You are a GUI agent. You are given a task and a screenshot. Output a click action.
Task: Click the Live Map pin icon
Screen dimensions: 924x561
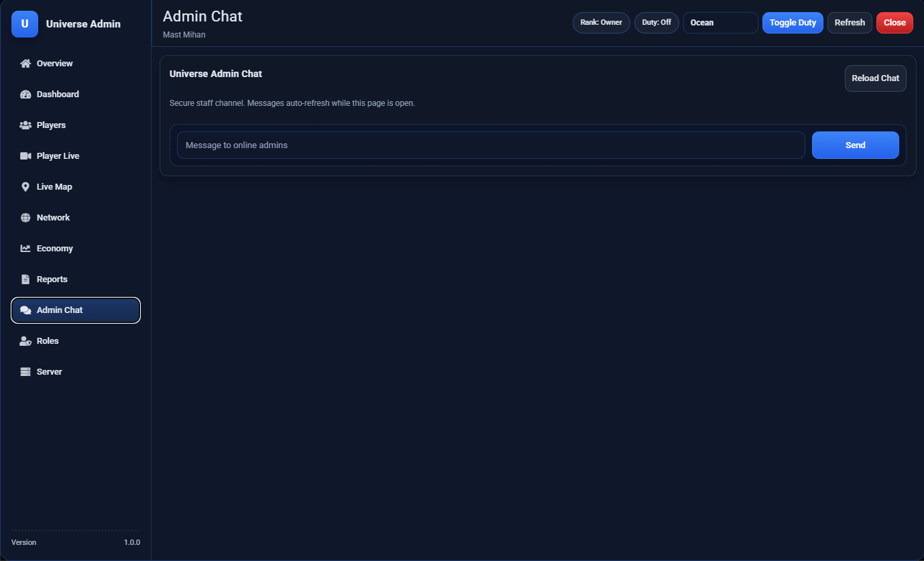coord(25,187)
